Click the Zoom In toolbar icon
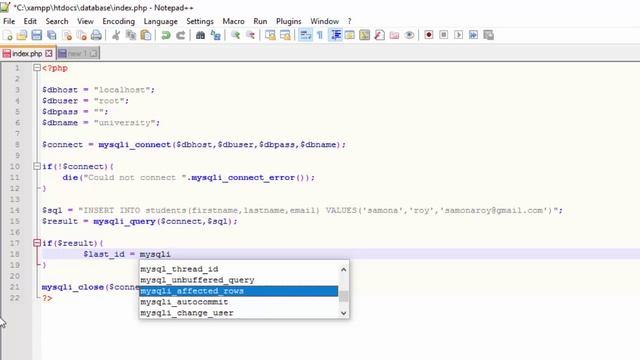The image size is (640, 360). (x=235, y=35)
